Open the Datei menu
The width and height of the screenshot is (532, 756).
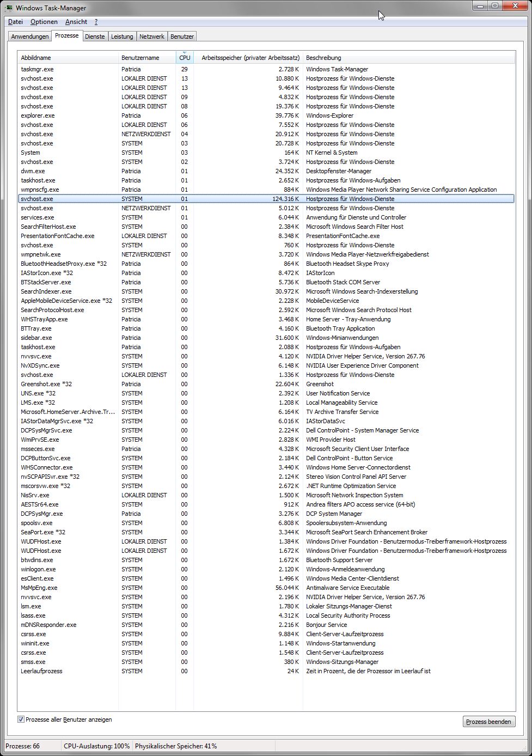[x=15, y=22]
